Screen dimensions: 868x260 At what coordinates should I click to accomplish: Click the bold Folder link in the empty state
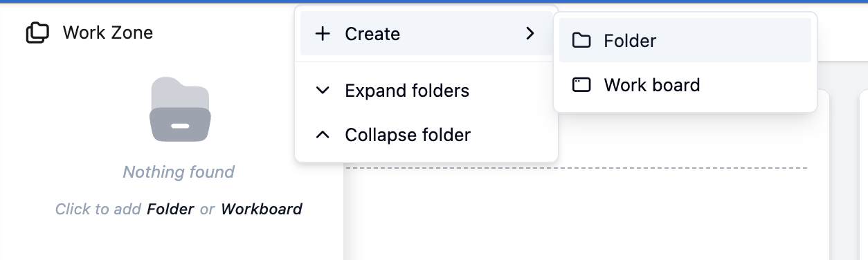[170, 209]
